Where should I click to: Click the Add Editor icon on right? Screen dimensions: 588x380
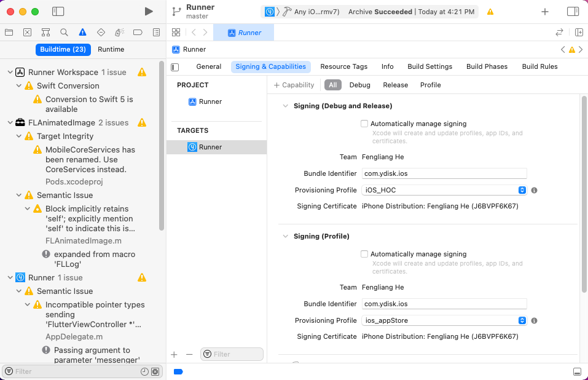578,32
